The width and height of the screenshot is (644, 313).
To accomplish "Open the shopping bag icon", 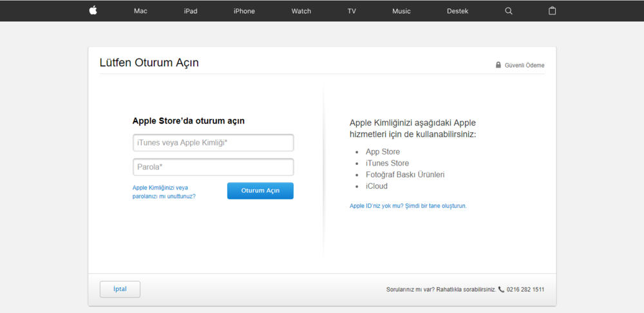I will 553,11.
